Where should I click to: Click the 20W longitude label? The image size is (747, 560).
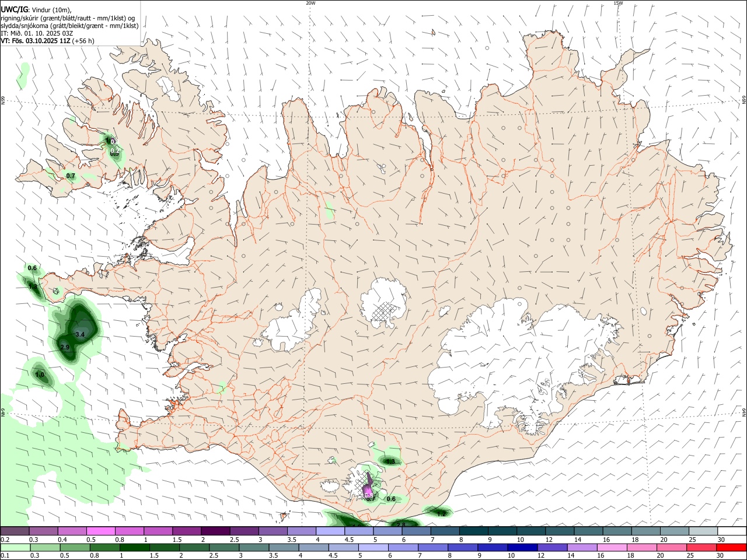pos(310,3)
